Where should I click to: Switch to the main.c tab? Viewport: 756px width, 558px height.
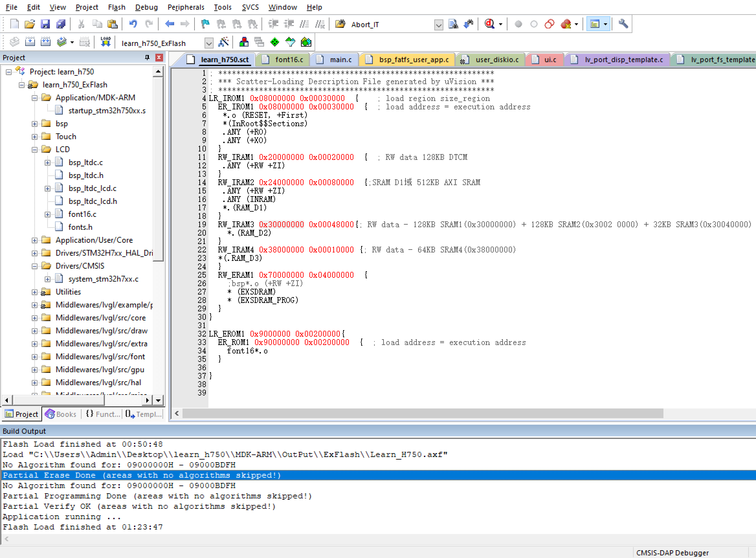(335, 60)
